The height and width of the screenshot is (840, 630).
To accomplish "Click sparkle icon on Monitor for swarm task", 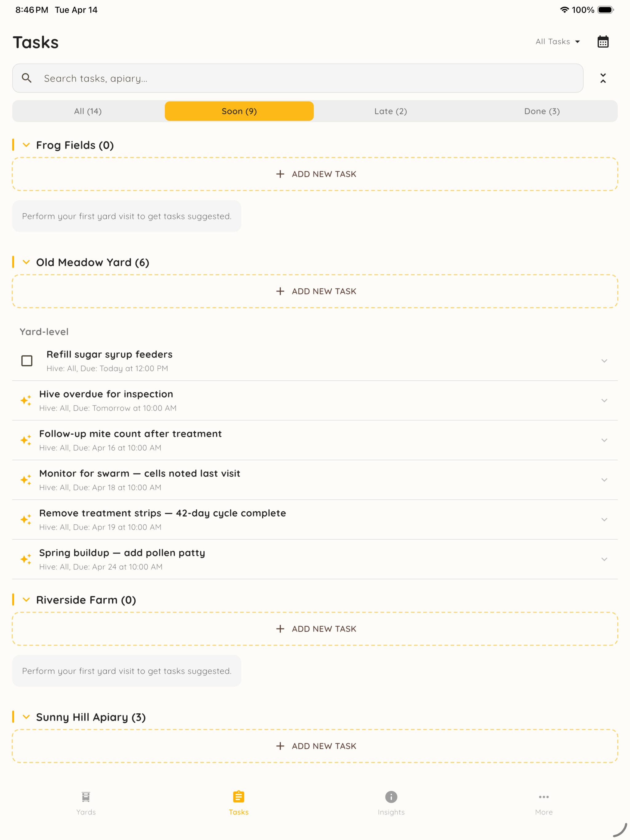I will pyautogui.click(x=26, y=480).
